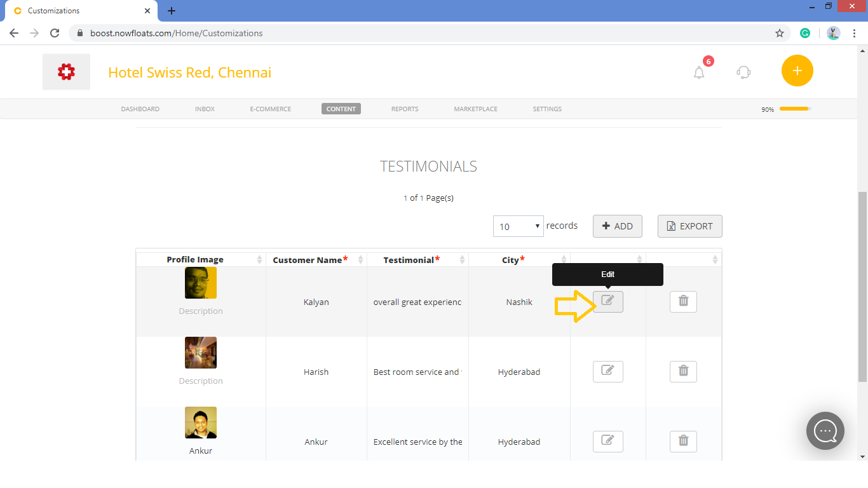Sort by Testimonial column arrows
Screen dimensions: 868x488
pos(462,260)
